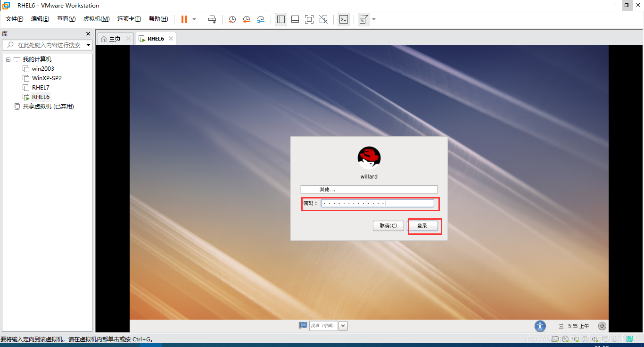The height and width of the screenshot is (347, 644).
Task: Click the Ctrl+G input hint in status bar
Action: [76, 339]
